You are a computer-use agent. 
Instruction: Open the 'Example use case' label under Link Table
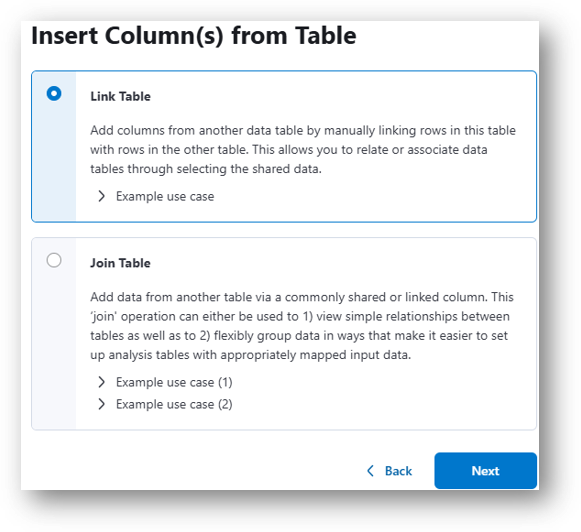click(165, 196)
